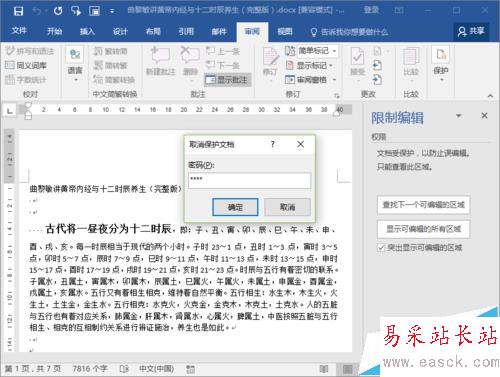Click 取消 in the unprotect dialog

point(287,207)
